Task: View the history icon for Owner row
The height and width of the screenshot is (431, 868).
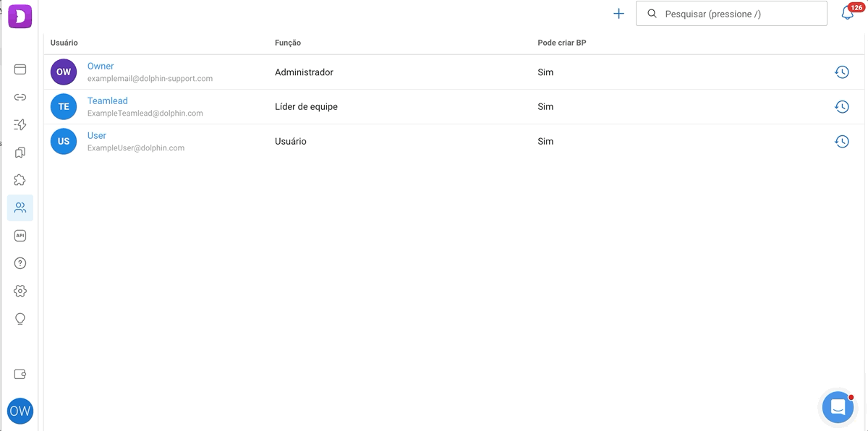Action: point(842,72)
